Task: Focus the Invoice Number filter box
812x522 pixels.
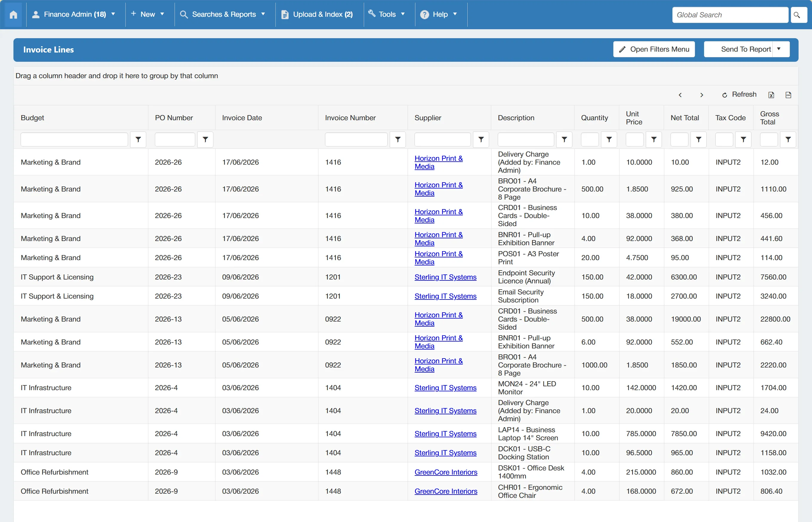Action: tap(356, 139)
